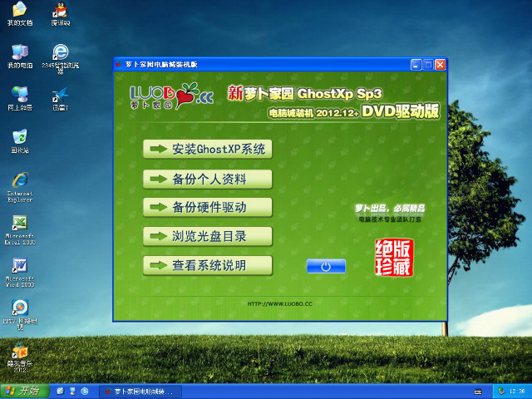Image resolution: width=532 pixels, height=399 pixels.
Task: Open the Tencent QQ desktop shortcut
Action: (x=60, y=12)
